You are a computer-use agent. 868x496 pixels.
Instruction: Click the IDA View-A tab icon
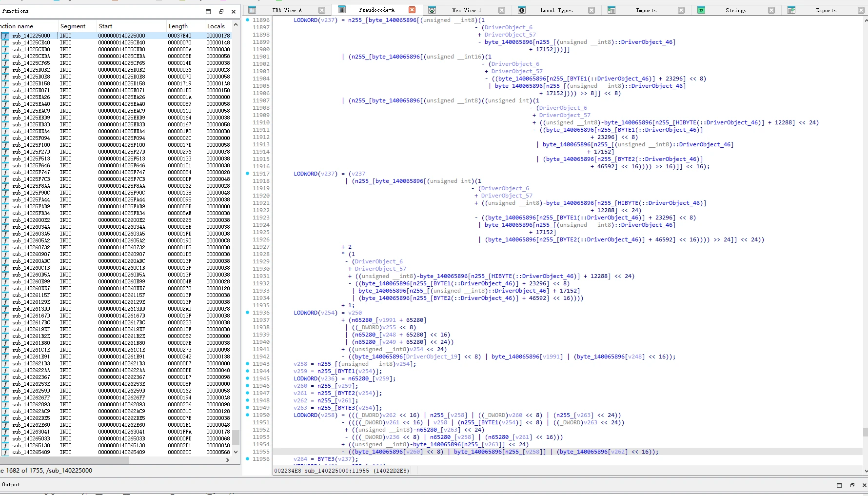pos(252,10)
